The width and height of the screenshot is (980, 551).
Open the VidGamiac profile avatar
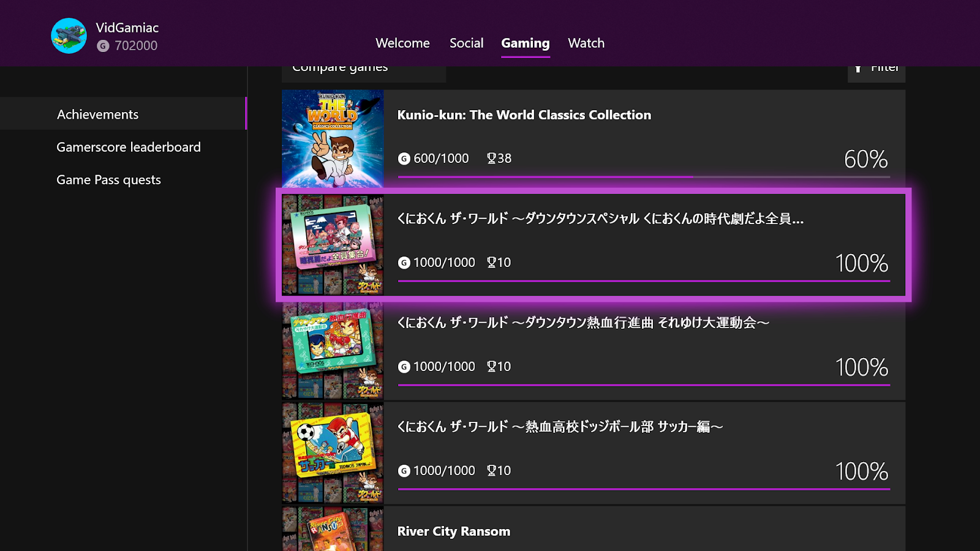[x=69, y=36]
